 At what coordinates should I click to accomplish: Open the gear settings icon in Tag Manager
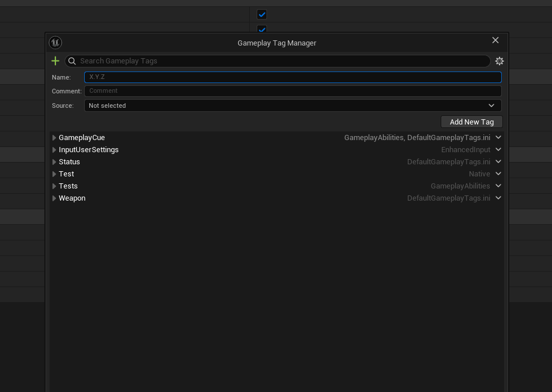[499, 61]
